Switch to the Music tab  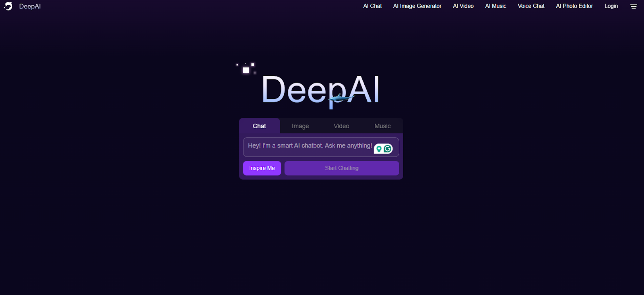(x=382, y=126)
